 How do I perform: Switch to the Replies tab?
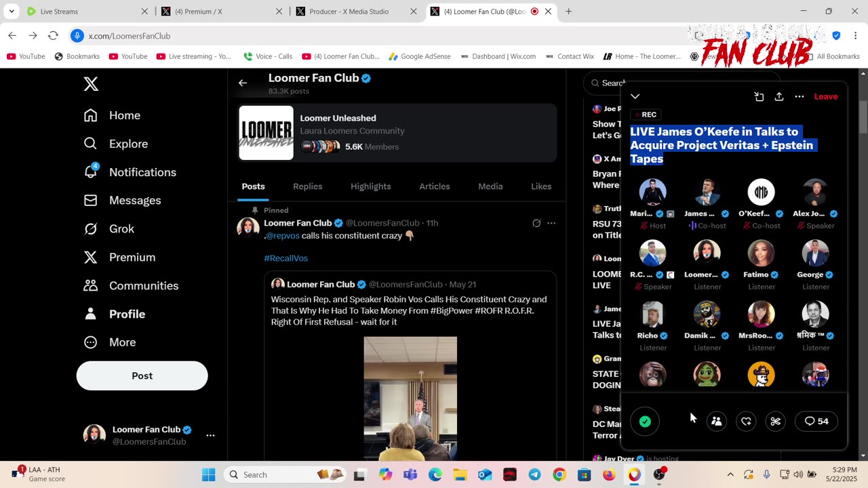click(308, 186)
